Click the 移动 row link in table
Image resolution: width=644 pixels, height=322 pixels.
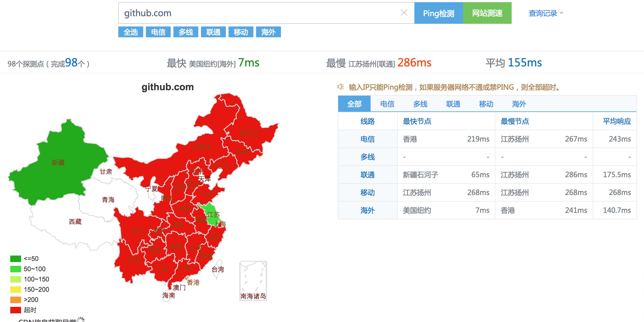point(367,193)
